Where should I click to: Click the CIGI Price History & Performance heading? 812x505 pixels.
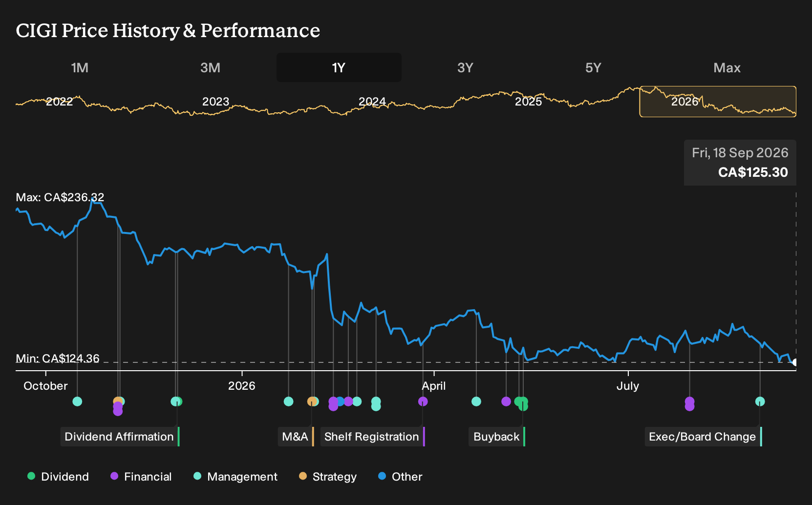pos(168,30)
